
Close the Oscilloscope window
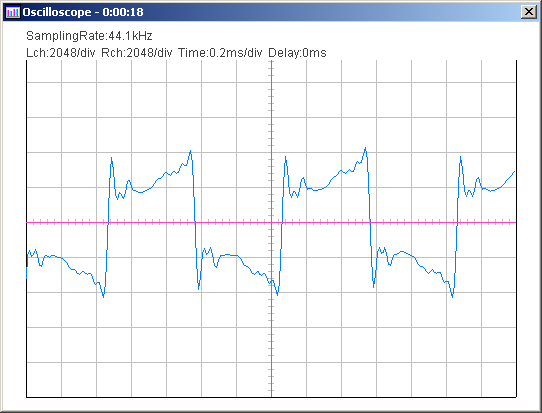click(529, 12)
